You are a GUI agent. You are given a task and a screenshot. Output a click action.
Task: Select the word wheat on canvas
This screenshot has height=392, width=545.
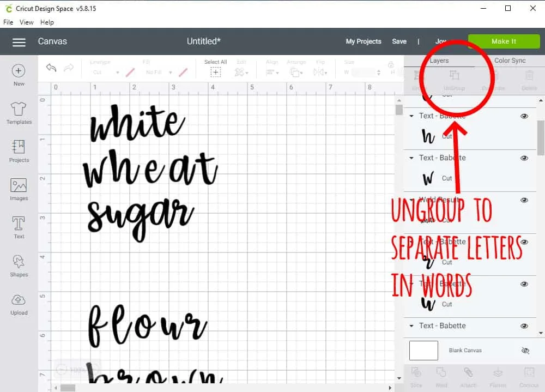point(150,168)
